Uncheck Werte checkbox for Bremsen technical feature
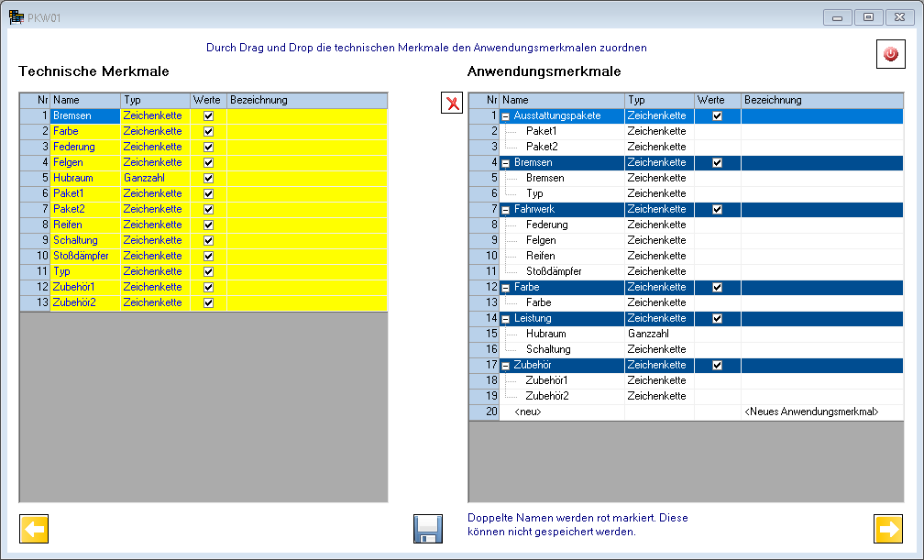This screenshot has width=924, height=560. [x=209, y=116]
